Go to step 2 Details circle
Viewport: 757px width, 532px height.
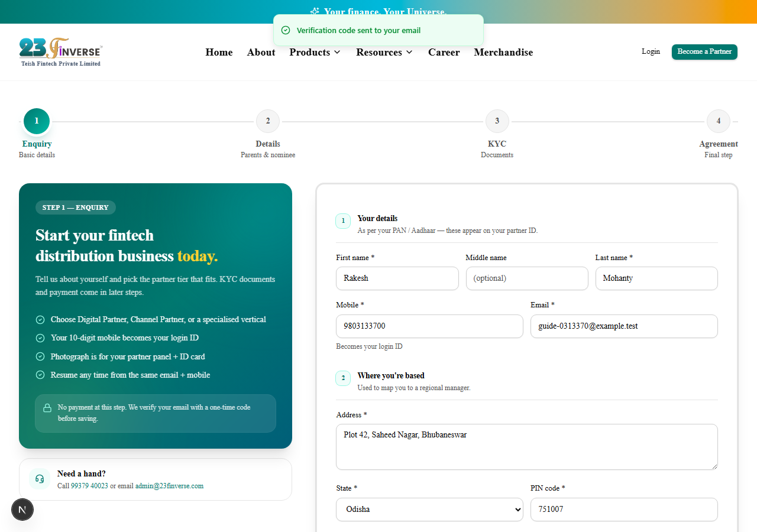[268, 121]
